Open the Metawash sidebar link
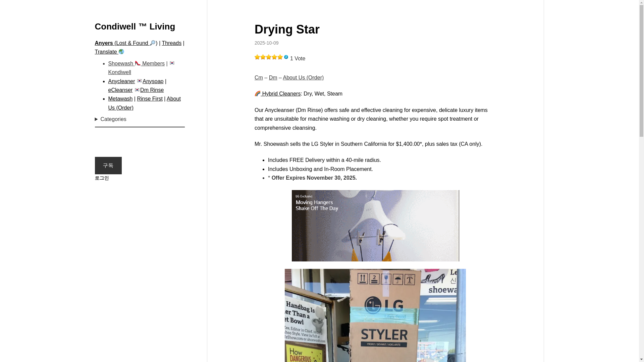Viewport: 644px width, 362px height. [x=120, y=99]
